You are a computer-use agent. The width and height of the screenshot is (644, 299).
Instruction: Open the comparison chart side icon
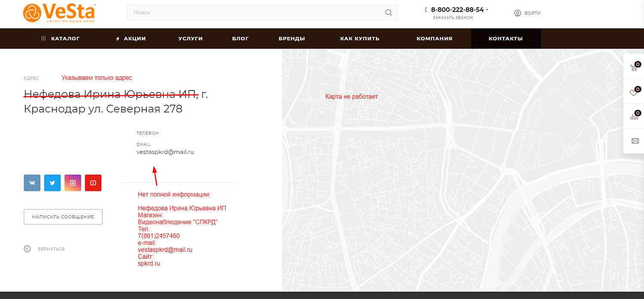point(634,116)
